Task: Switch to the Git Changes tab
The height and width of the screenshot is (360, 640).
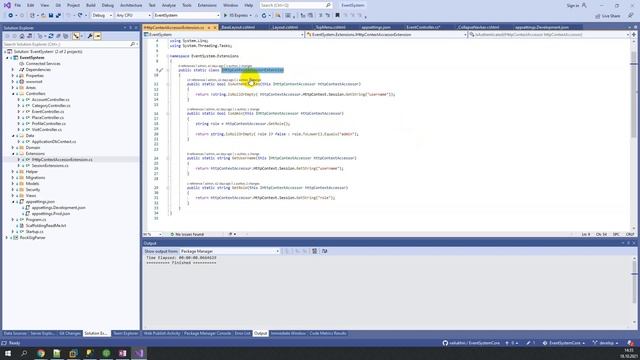Action: click(x=70, y=333)
